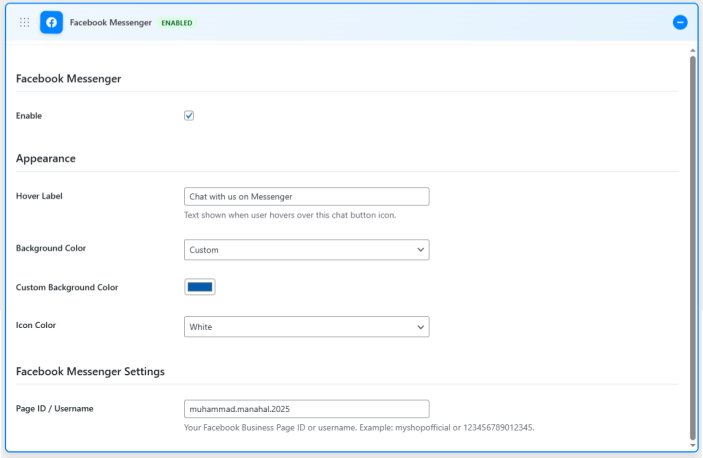
Task: Click the Facebook Messenger Settings heading
Action: coord(90,372)
